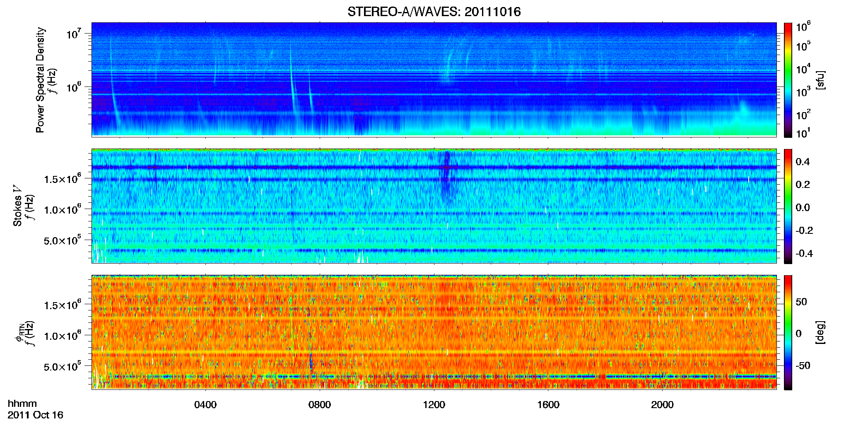Click the 1200 time axis label
Viewport: 868px width, 447px height.
[434, 405]
